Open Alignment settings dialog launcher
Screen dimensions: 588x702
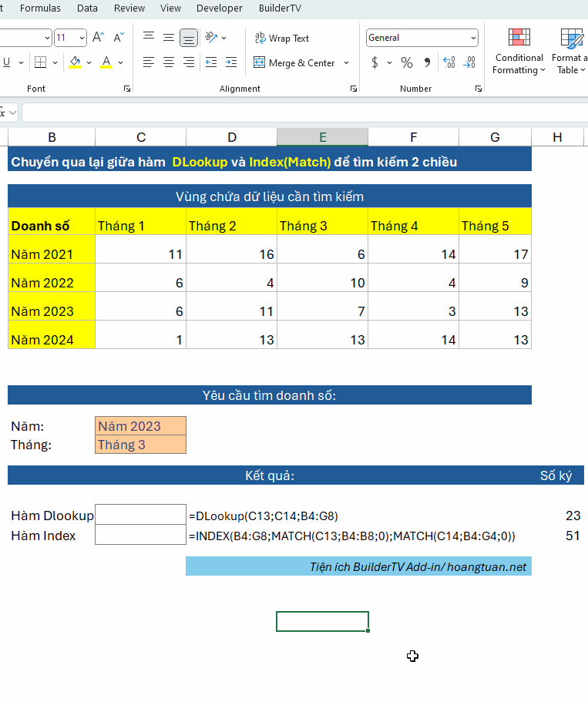[x=354, y=89]
